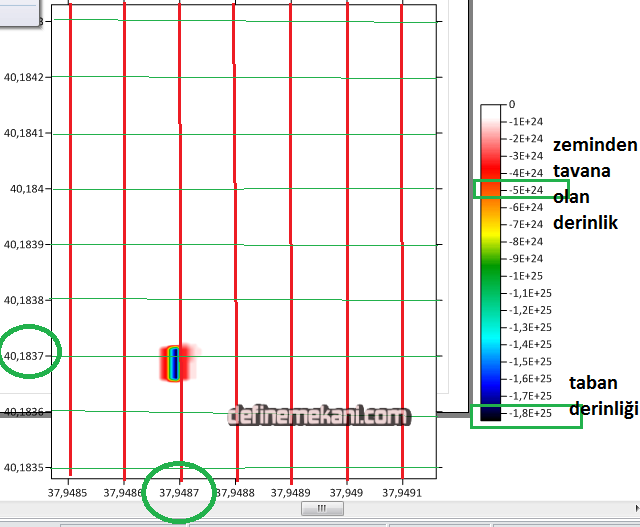
Task: Click the white top of the color scale
Action: (x=491, y=112)
